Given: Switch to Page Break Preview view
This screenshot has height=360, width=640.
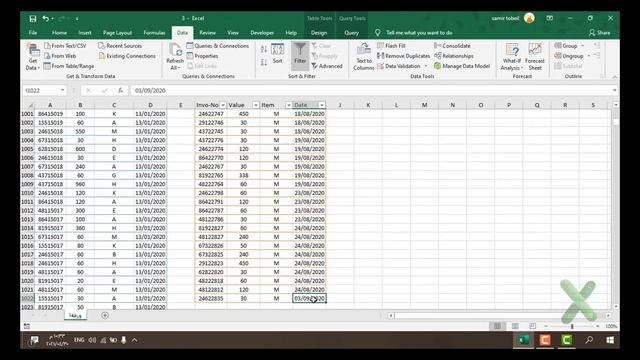Looking at the screenshot, I should tap(532, 326).
